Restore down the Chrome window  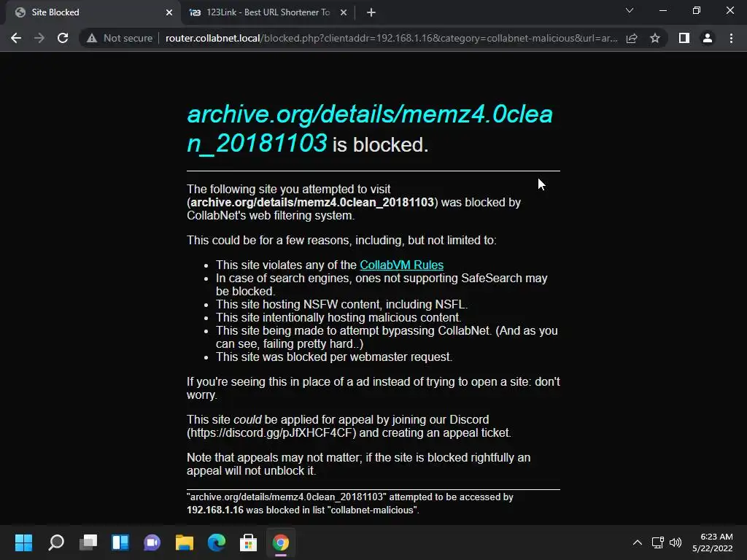click(x=697, y=10)
